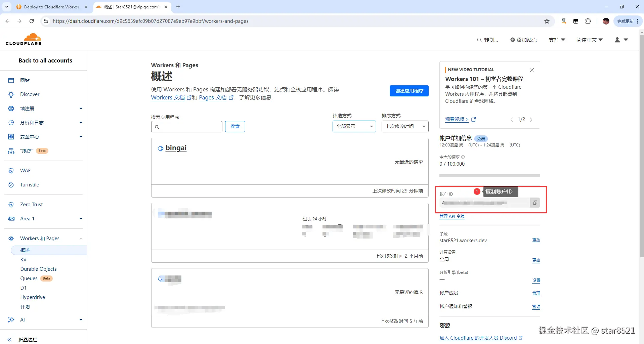Copy the 帐户 ID with the copy icon
This screenshot has width=644, height=344.
(x=535, y=203)
